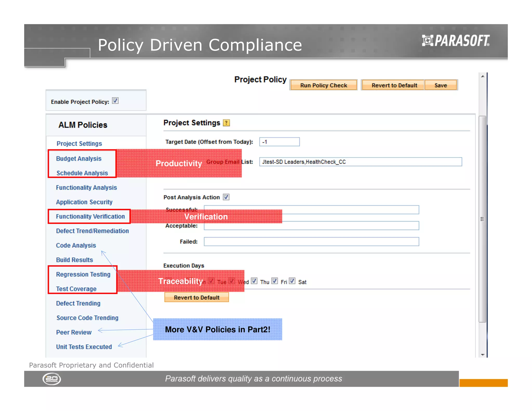Click the scrollbar up arrow
The height and width of the screenshot is (411, 532).
click(483, 76)
